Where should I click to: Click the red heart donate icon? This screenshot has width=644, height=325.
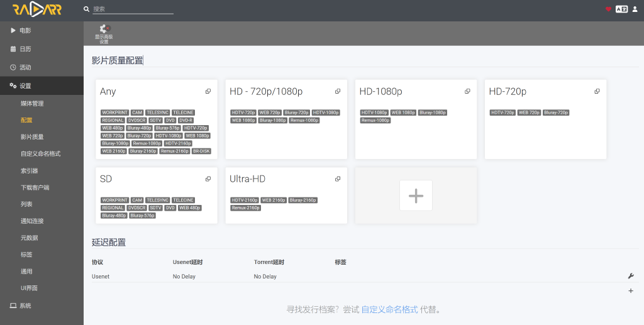click(608, 9)
